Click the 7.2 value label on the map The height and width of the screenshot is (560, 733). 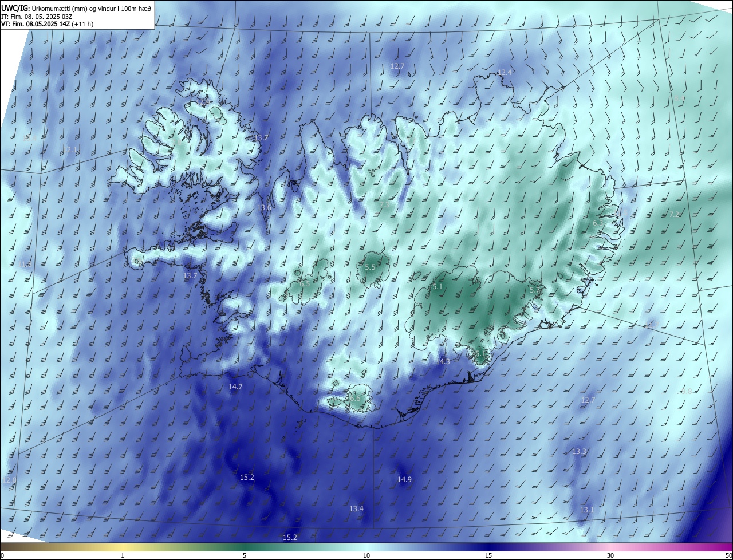(674, 214)
